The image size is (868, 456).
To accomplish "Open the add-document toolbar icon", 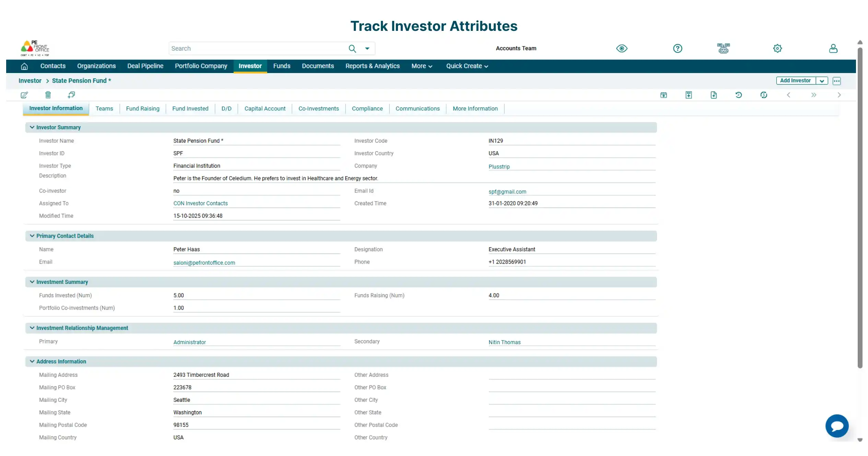I will coord(713,95).
